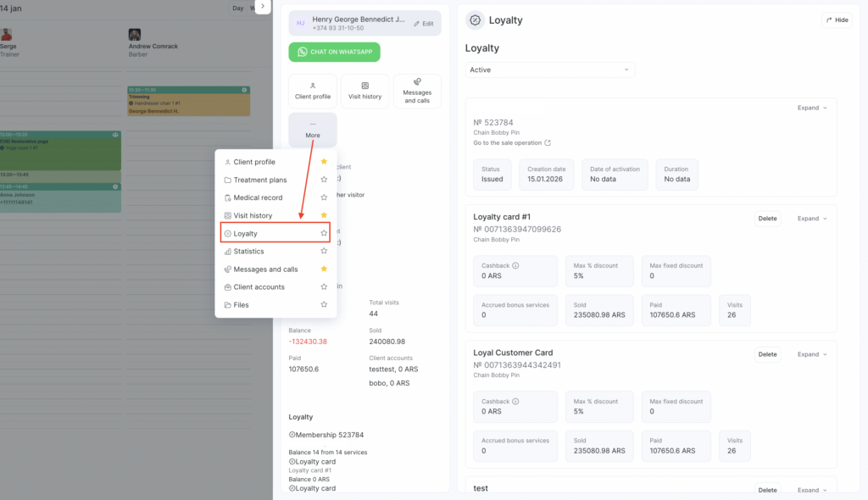The image size is (868, 500).
Task: Open Visit history quick-access tile
Action: 364,91
